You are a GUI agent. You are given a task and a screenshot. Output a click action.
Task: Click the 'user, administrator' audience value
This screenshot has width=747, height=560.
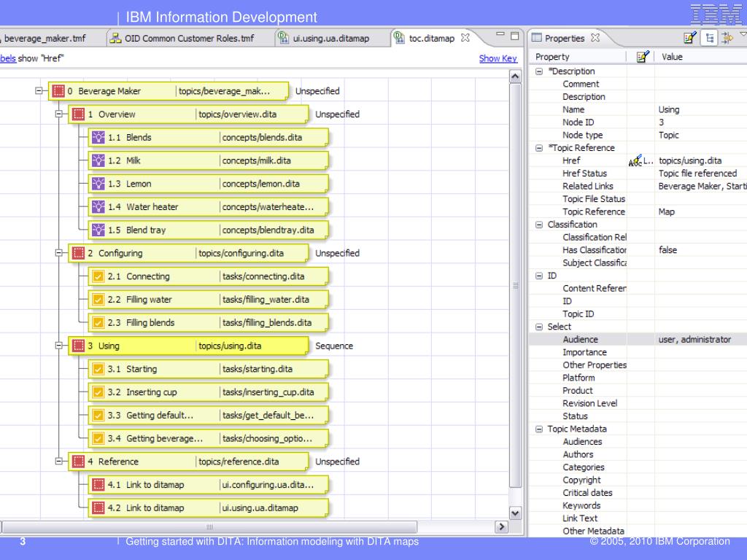point(694,340)
